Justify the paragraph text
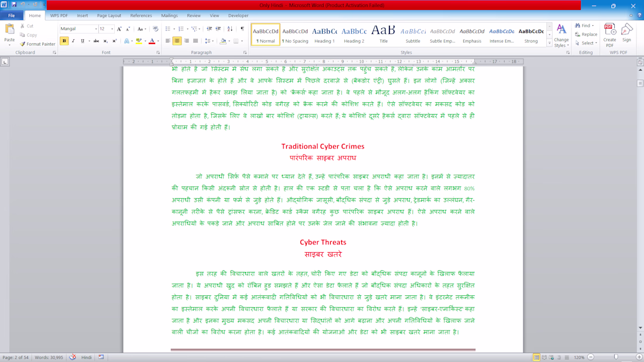644x362 pixels. point(196,41)
